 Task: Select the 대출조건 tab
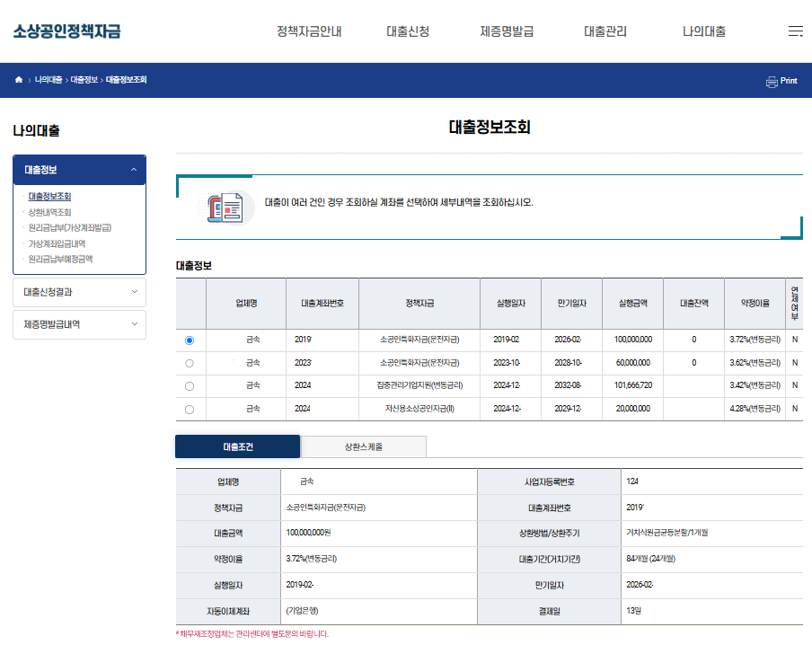[x=237, y=446]
